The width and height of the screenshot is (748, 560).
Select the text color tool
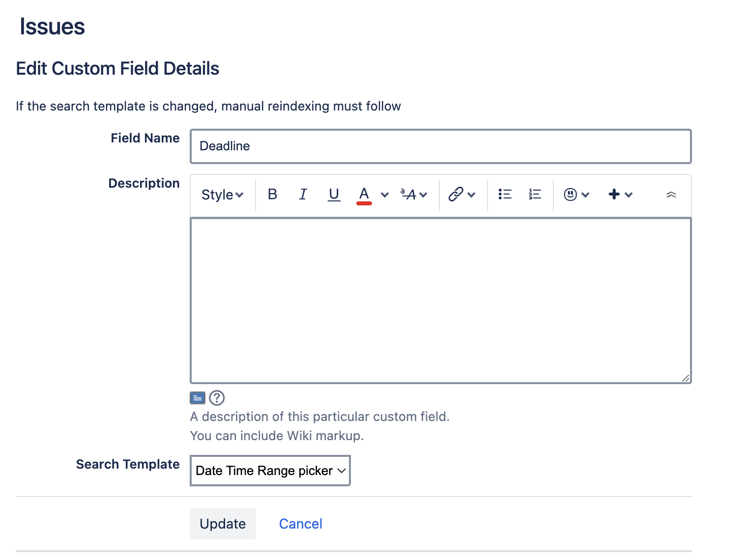363,195
